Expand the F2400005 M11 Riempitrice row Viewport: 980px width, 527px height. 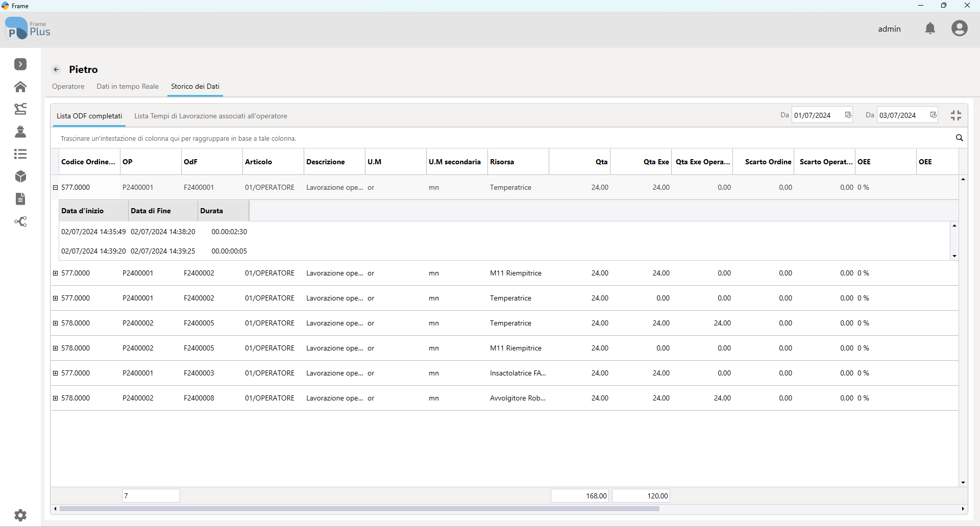56,348
